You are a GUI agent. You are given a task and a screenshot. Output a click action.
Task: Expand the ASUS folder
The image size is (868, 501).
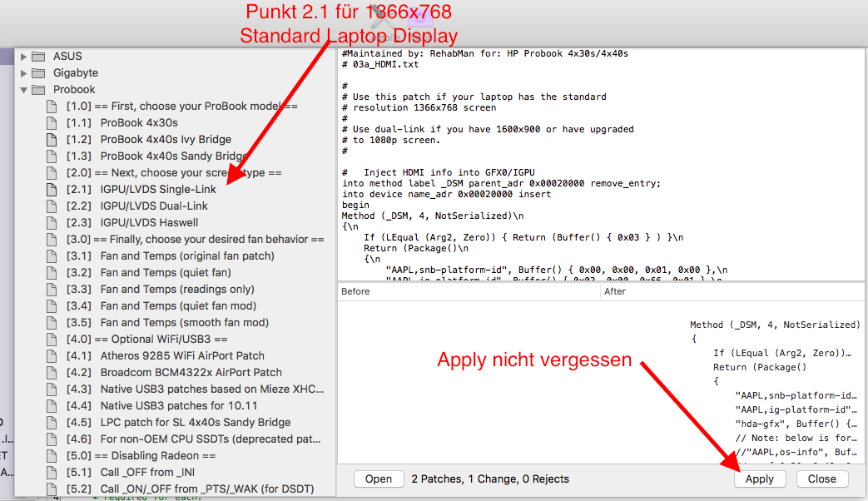coord(23,57)
